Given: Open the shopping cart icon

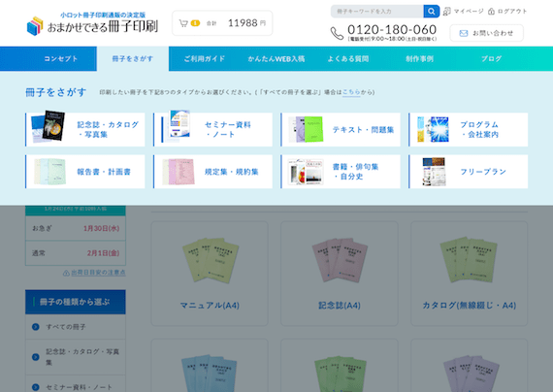Looking at the screenshot, I should pyautogui.click(x=183, y=23).
